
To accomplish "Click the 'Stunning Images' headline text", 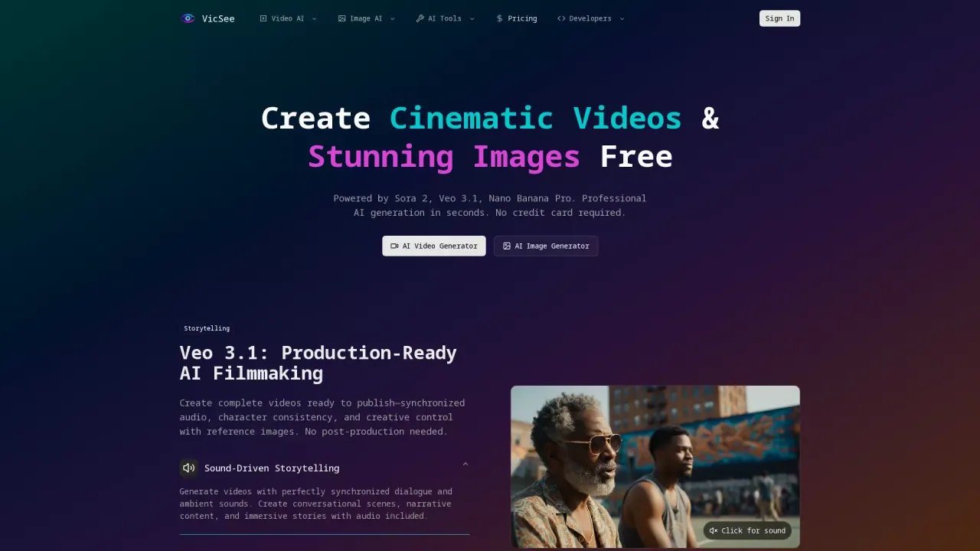I will pyautogui.click(x=444, y=157).
